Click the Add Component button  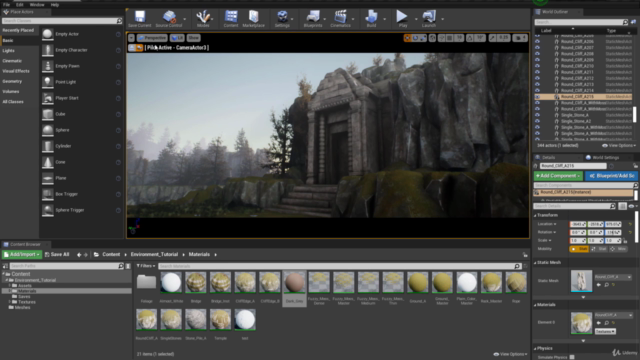(x=558, y=176)
